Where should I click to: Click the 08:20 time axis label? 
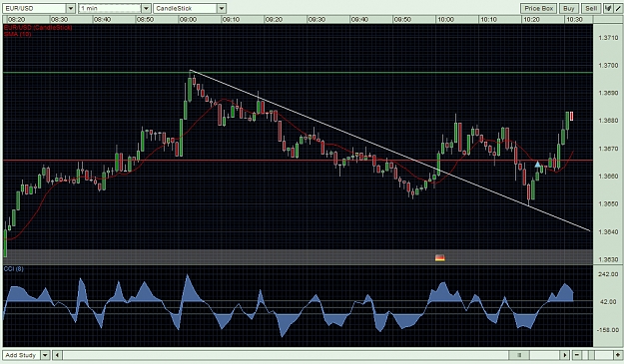pyautogui.click(x=16, y=19)
